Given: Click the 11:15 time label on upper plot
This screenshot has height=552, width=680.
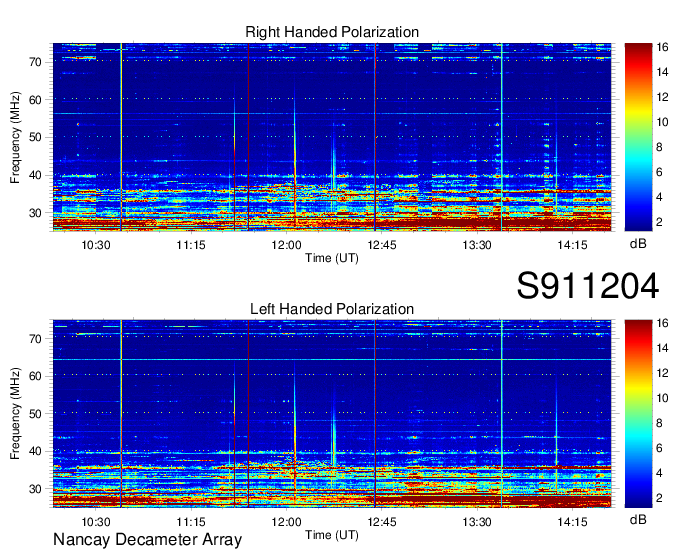Looking at the screenshot, I should pos(191,245).
